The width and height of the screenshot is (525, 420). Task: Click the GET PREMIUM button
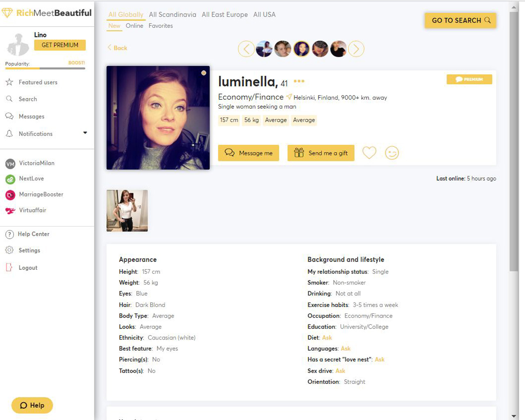(x=60, y=46)
